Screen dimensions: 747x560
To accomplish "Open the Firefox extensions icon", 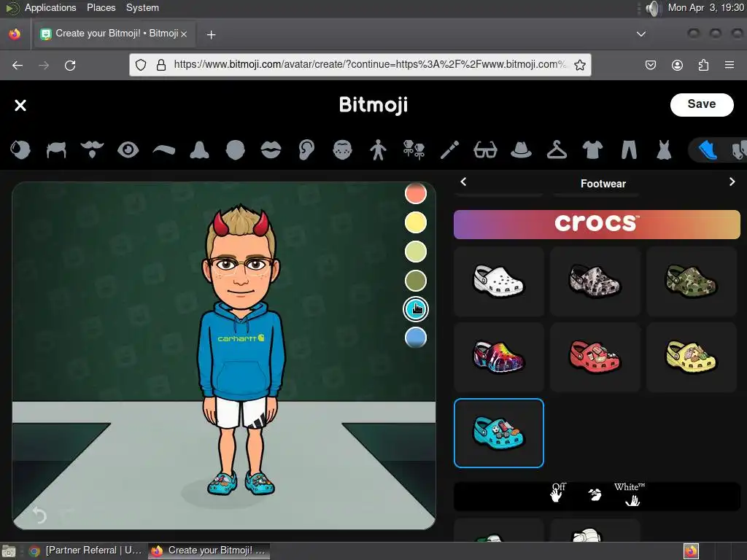I will click(703, 65).
